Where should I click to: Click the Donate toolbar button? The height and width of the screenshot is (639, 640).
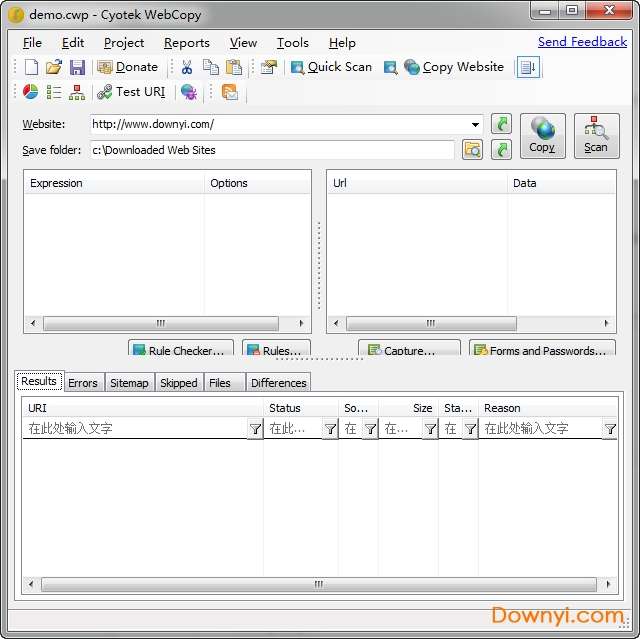(128, 67)
